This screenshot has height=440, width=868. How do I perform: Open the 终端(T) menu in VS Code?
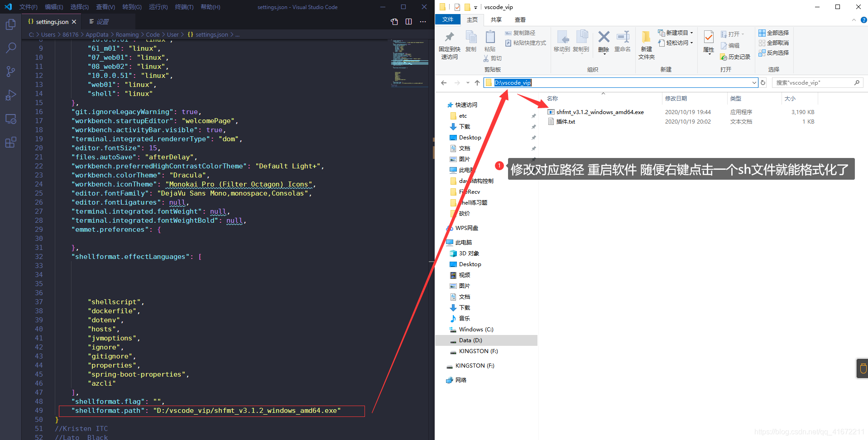pyautogui.click(x=184, y=7)
